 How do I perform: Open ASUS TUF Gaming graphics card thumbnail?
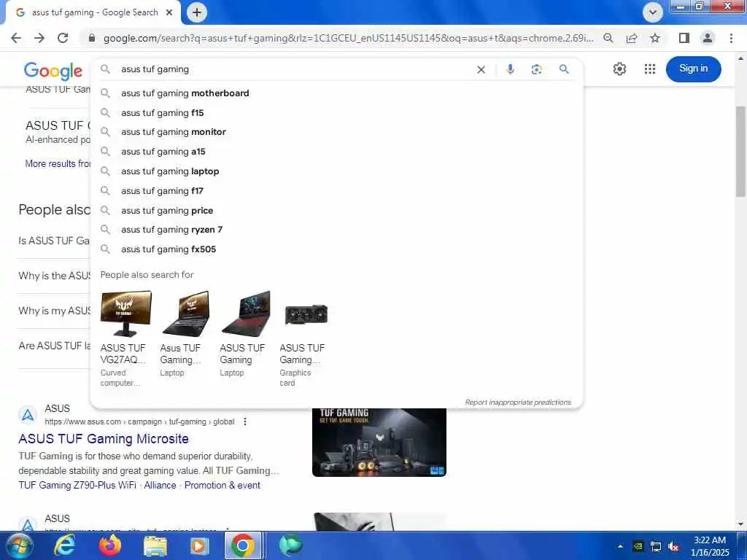[x=306, y=315]
